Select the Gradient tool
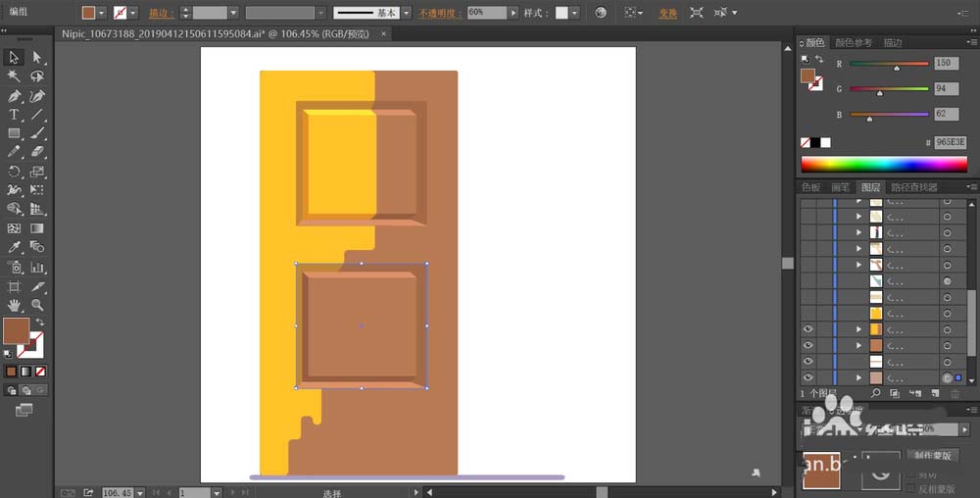Image resolution: width=980 pixels, height=498 pixels. (x=37, y=228)
